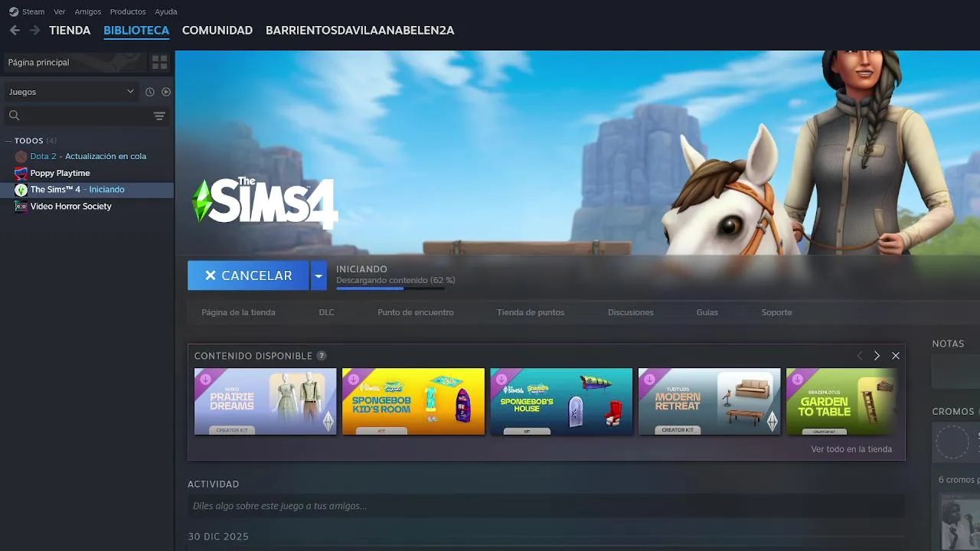980x551 pixels.
Task: Open the Amigos menu
Action: tap(88, 11)
